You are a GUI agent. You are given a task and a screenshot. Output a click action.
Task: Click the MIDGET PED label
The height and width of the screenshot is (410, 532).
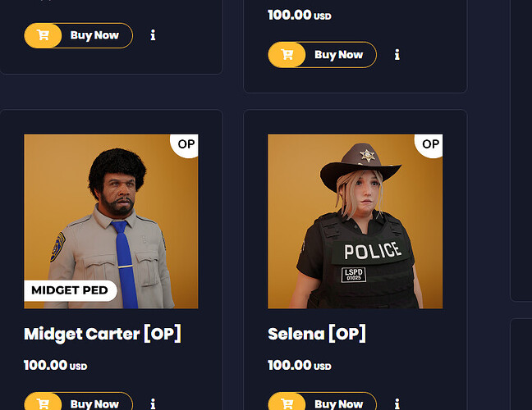(x=71, y=290)
